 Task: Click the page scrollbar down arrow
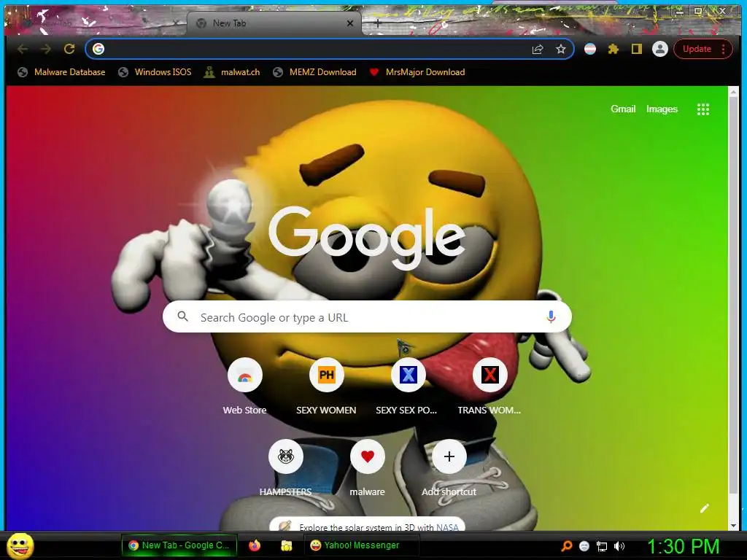coord(734,525)
